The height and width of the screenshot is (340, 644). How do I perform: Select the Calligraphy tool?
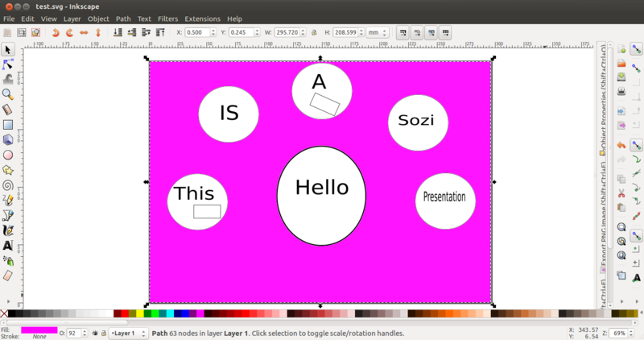pos(8,230)
